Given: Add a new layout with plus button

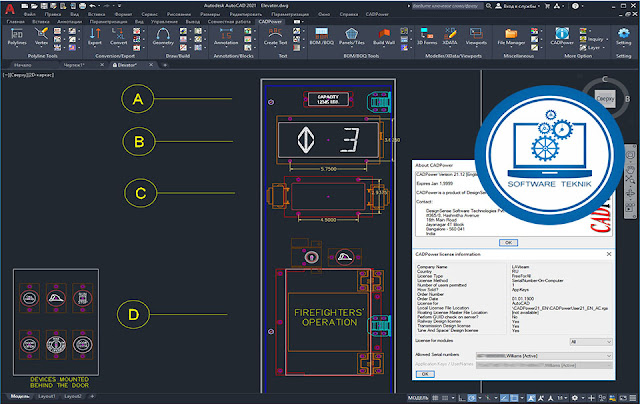Looking at the screenshot, I should point(92,396).
